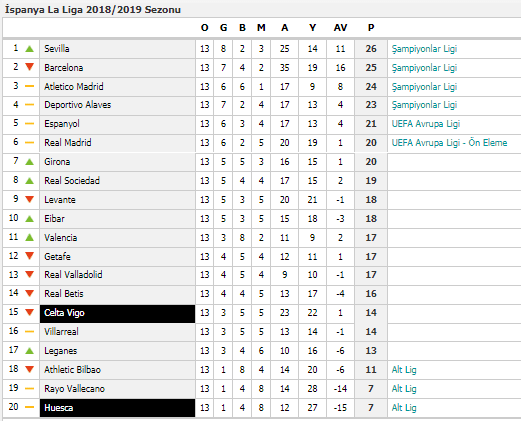
Task: Open Sevilla's Şampiyonlar Ligi link
Action: 424,49
